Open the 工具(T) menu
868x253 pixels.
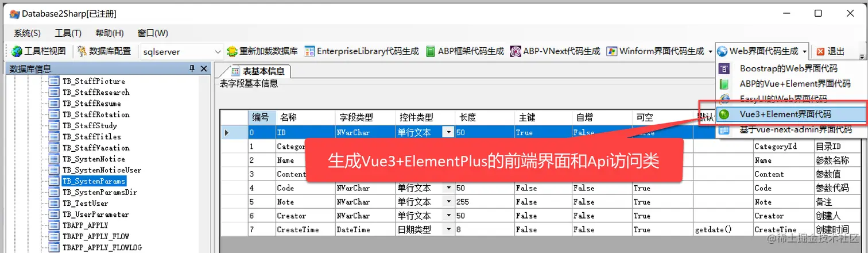(68, 33)
